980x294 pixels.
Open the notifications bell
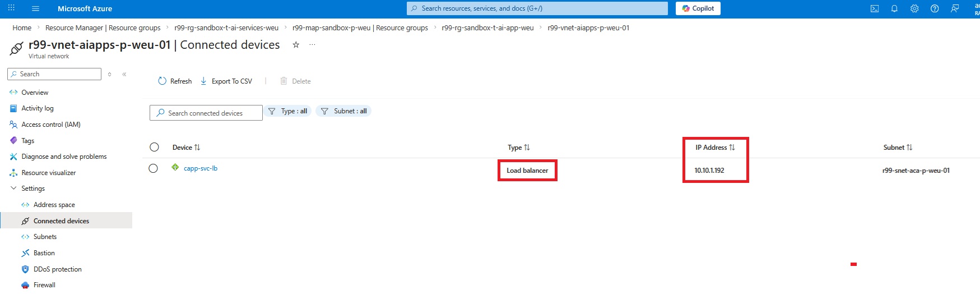coord(894,8)
